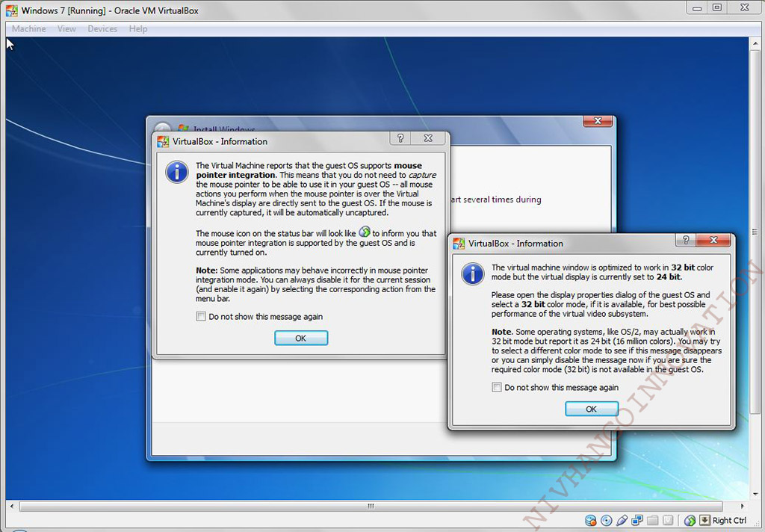Click the help question mark on the color dialog
This screenshot has height=532, width=765.
685,240
